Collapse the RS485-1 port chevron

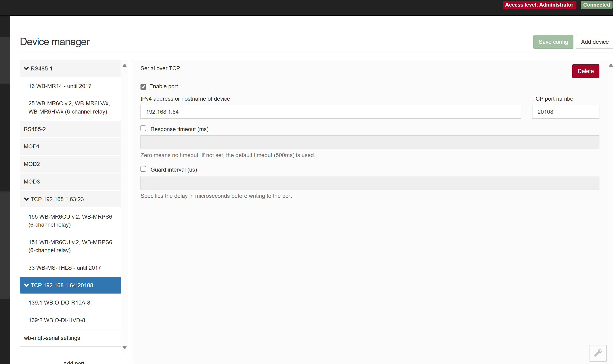click(x=26, y=68)
